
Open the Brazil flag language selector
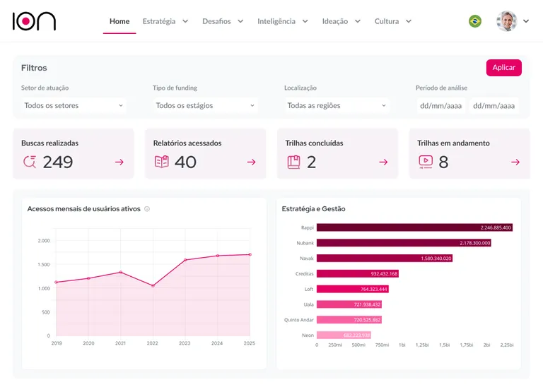(x=475, y=21)
